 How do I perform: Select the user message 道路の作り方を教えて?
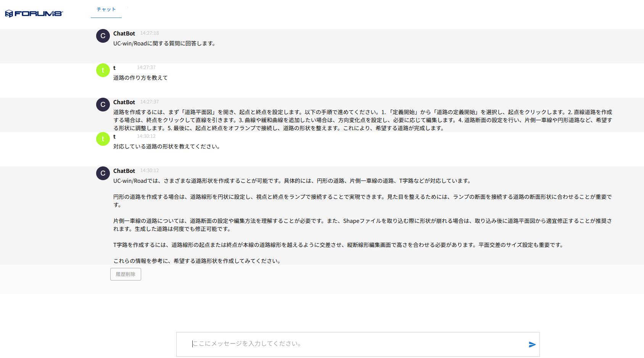[x=140, y=78]
